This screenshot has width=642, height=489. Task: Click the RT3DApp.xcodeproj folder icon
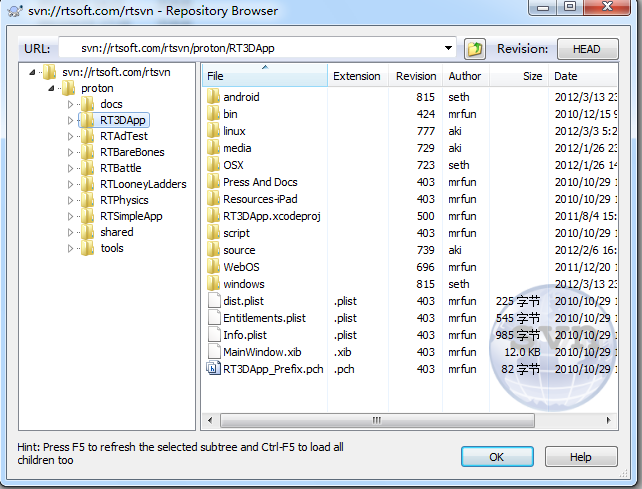[213, 216]
